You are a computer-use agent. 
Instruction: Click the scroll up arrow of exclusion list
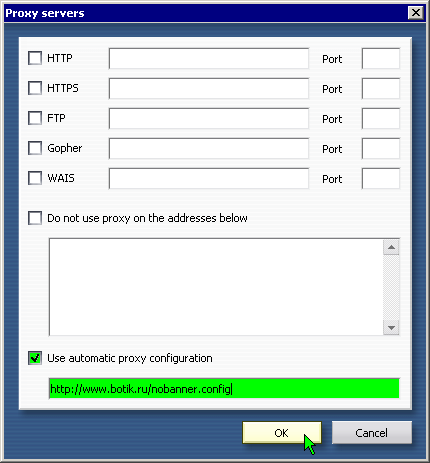(x=391, y=247)
